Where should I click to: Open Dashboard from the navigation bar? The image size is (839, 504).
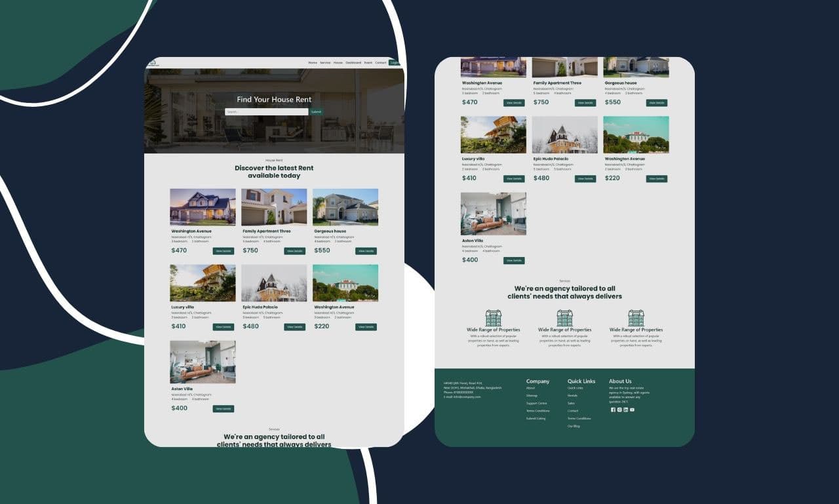click(353, 63)
